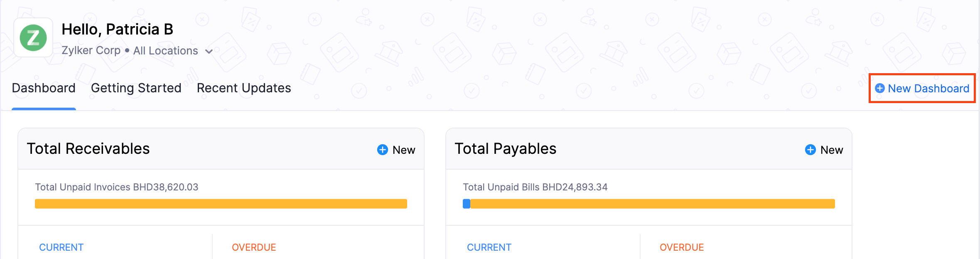Click the plus icon beside New Dashboard
Image resolution: width=980 pixels, height=259 pixels.
[x=879, y=88]
